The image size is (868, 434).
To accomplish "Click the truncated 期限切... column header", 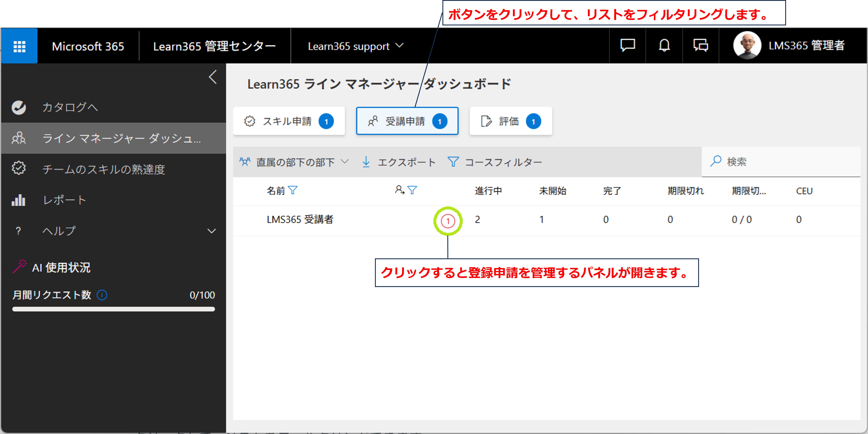I will [749, 191].
